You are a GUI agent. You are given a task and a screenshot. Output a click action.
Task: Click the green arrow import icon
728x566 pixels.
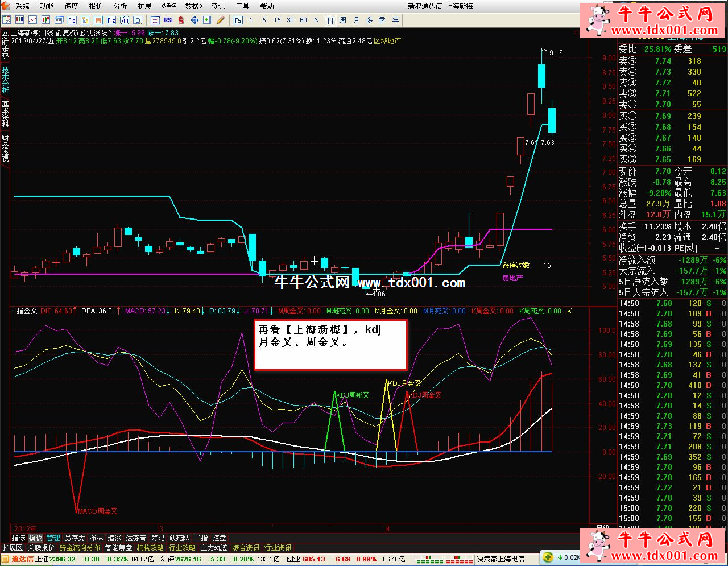(x=207, y=20)
